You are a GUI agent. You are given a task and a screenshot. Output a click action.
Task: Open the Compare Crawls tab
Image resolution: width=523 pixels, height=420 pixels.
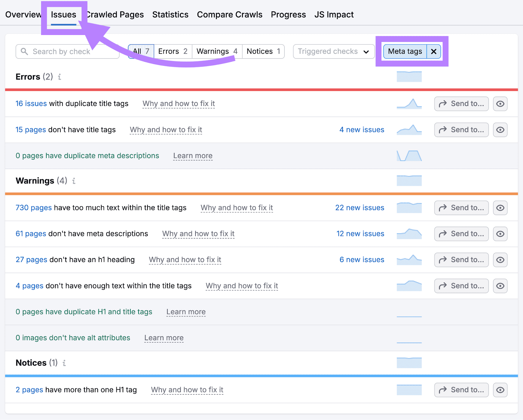pos(229,15)
